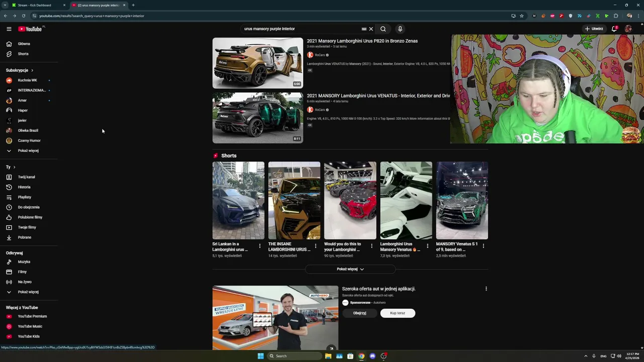
Task: Play the Lamborghini Urus Mansory Venatus short
Action: coord(406,200)
